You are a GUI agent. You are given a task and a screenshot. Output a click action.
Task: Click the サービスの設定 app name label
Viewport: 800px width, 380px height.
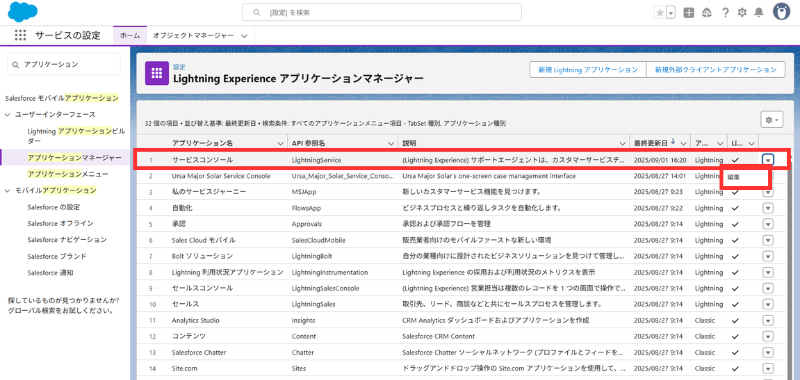[68, 35]
